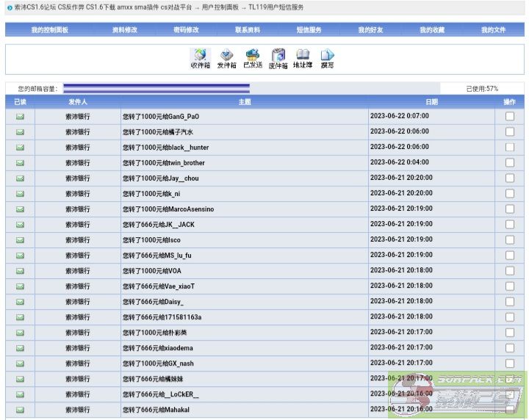Click the 已发送 sent messages icon
Image resolution: width=529 pixels, height=420 pixels.
coord(253,59)
